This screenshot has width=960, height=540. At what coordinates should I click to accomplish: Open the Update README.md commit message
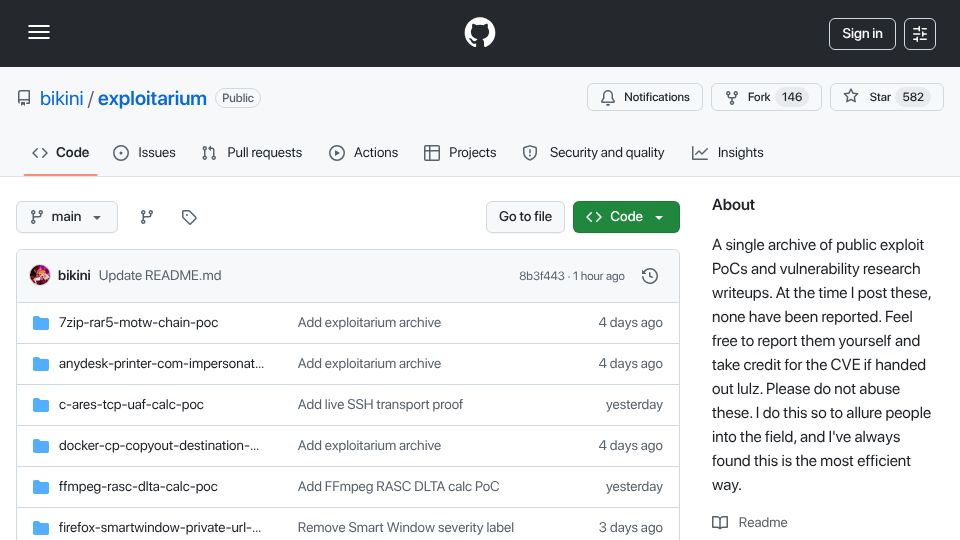[x=160, y=276]
